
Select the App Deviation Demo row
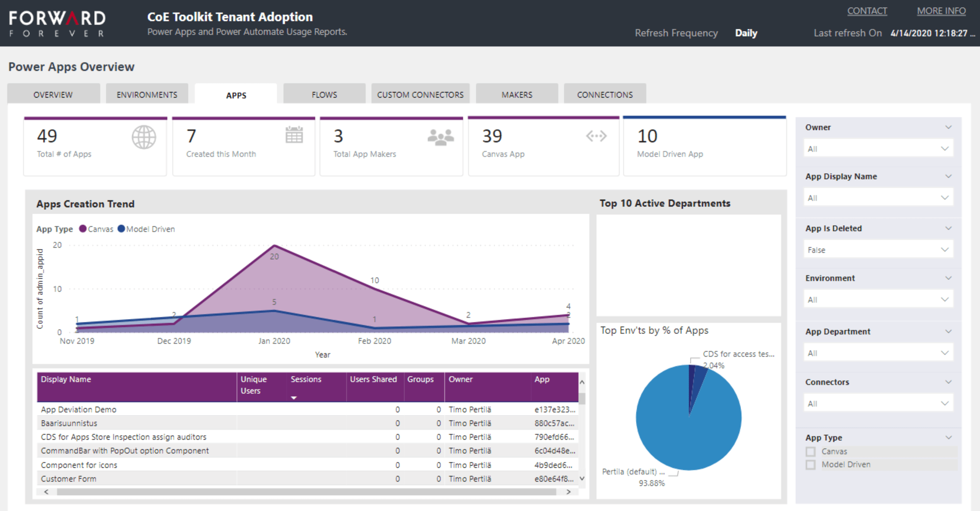tap(308, 409)
